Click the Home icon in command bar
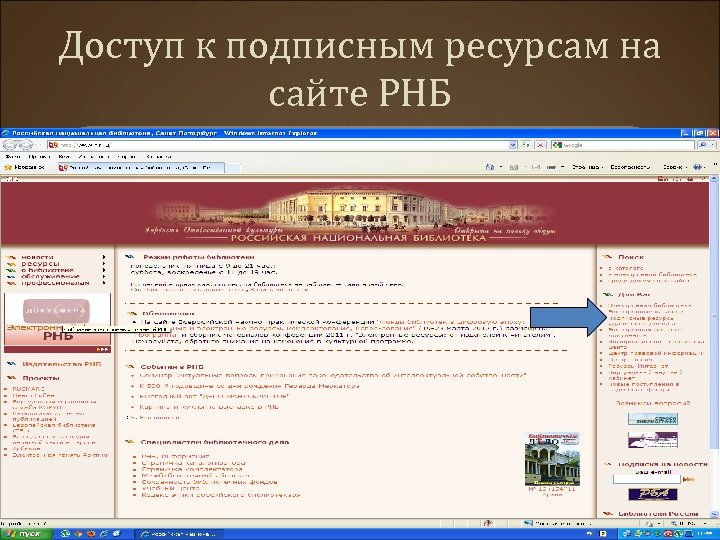The image size is (720, 540). tap(490, 168)
